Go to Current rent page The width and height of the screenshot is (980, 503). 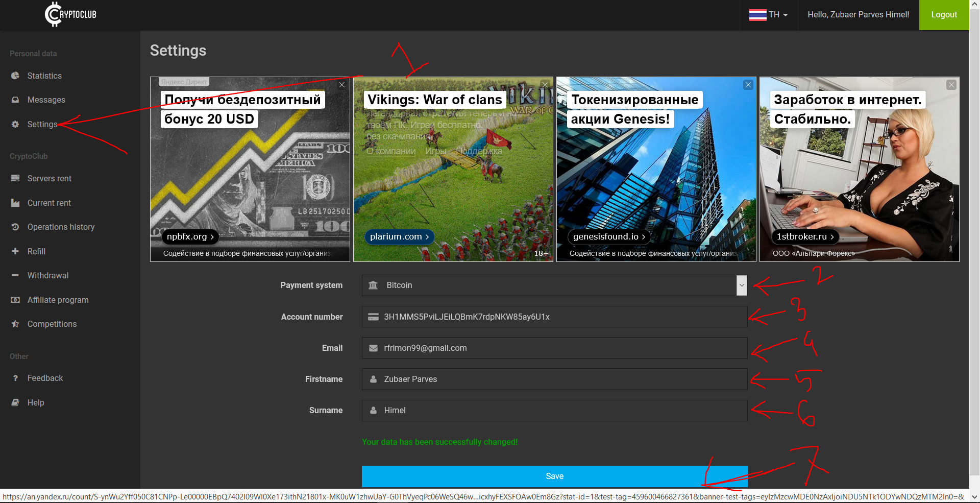pos(49,203)
